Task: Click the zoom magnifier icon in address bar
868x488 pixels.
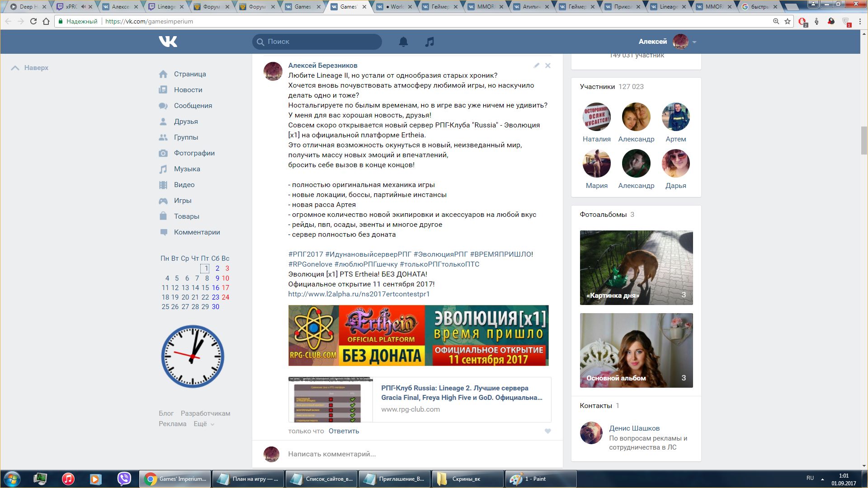Action: pos(776,21)
